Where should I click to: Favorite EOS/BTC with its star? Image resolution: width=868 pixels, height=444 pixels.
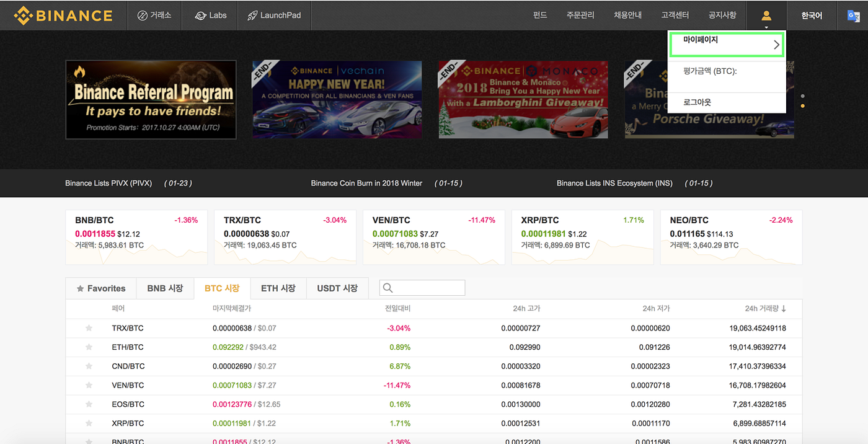tap(89, 404)
